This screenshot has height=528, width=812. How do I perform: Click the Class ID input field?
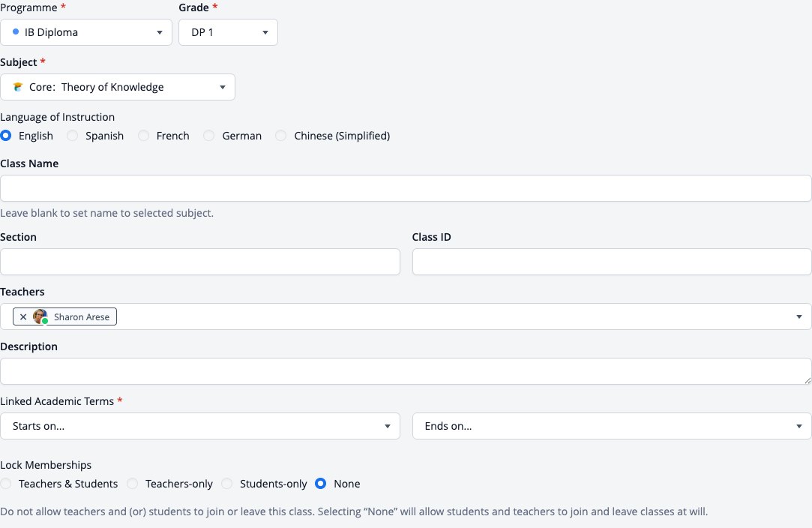pos(612,262)
